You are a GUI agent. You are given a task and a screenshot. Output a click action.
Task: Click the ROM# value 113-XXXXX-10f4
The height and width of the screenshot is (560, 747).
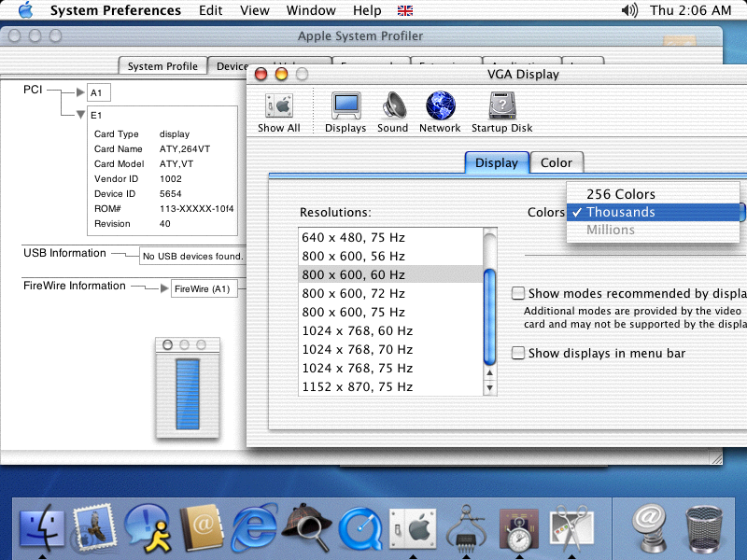196,208
